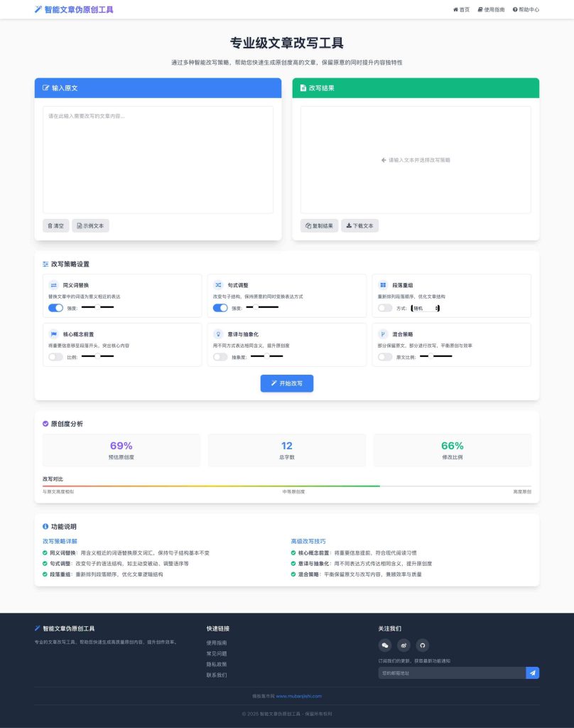Click the lightbulb icon for 意译与抽象化
Viewport: 574px width, 728px height.
[218, 334]
